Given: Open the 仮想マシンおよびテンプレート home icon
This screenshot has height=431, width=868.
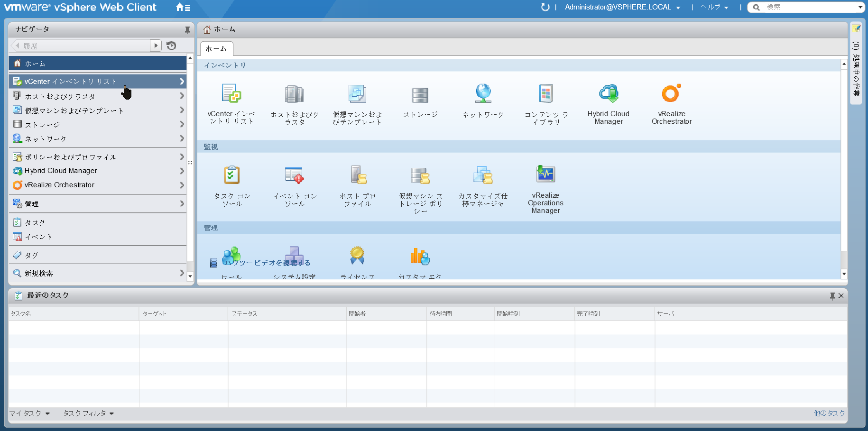Looking at the screenshot, I should pyautogui.click(x=357, y=94).
